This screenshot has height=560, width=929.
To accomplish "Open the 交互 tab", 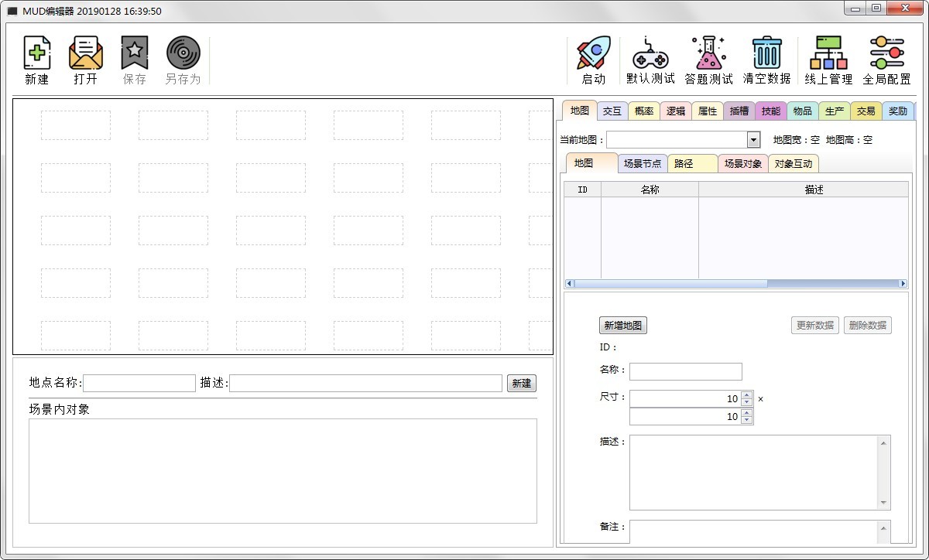I will 612,111.
